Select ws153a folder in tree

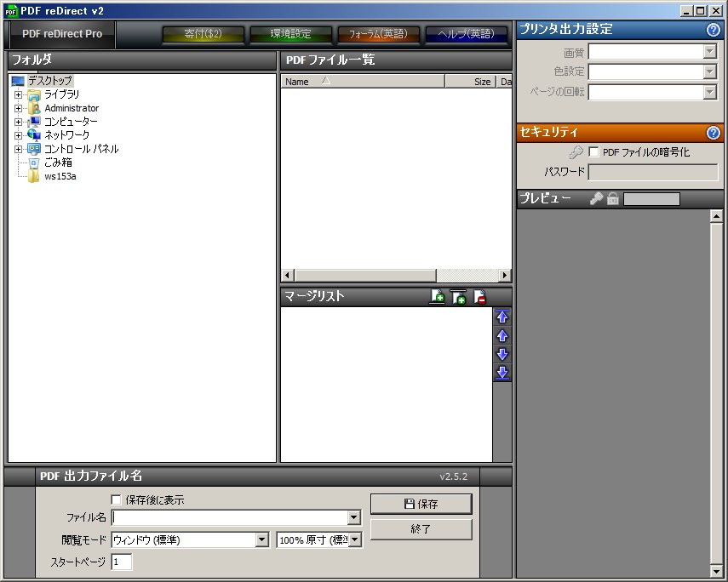point(60,176)
